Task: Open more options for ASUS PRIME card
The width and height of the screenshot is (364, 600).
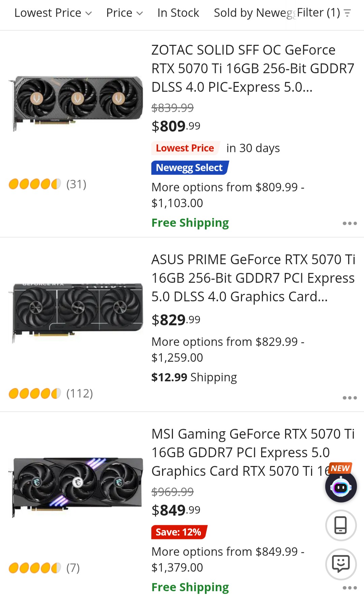Action: [x=350, y=398]
